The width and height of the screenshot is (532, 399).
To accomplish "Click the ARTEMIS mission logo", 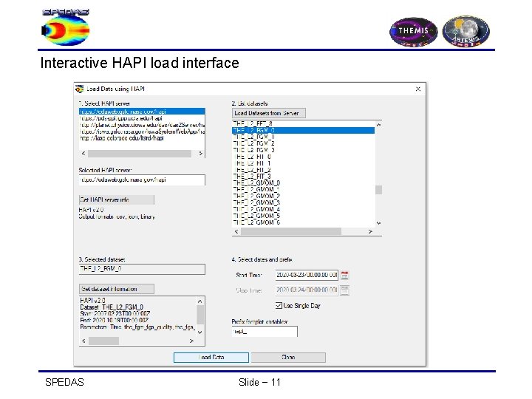I will [x=465, y=31].
